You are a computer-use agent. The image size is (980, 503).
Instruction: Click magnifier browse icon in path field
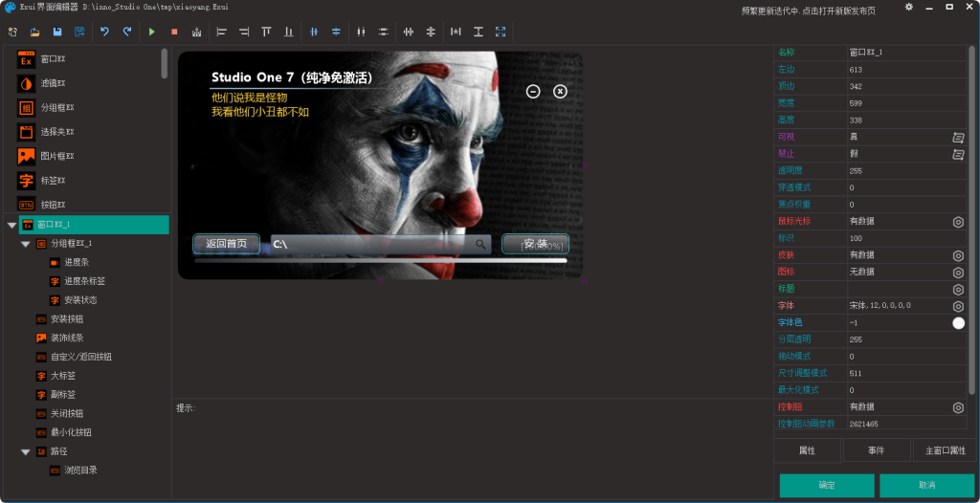tap(480, 244)
